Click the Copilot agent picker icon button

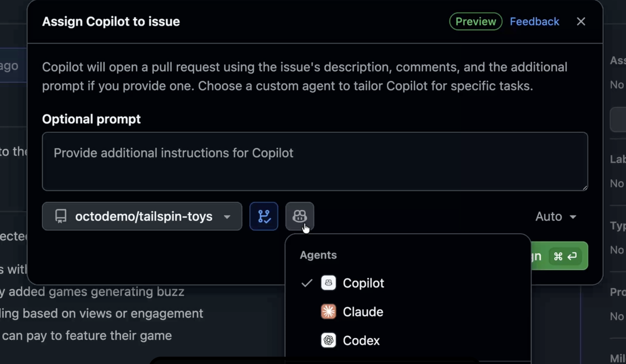(300, 216)
